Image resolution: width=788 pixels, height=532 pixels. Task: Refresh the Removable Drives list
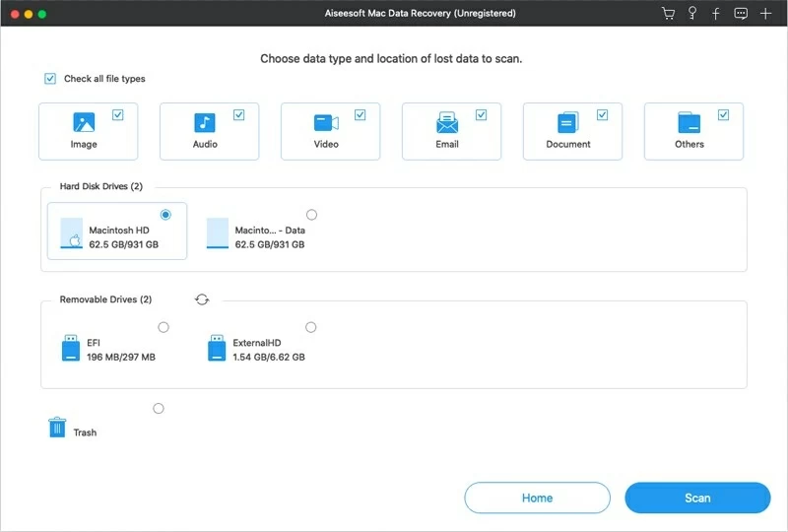pos(202,299)
